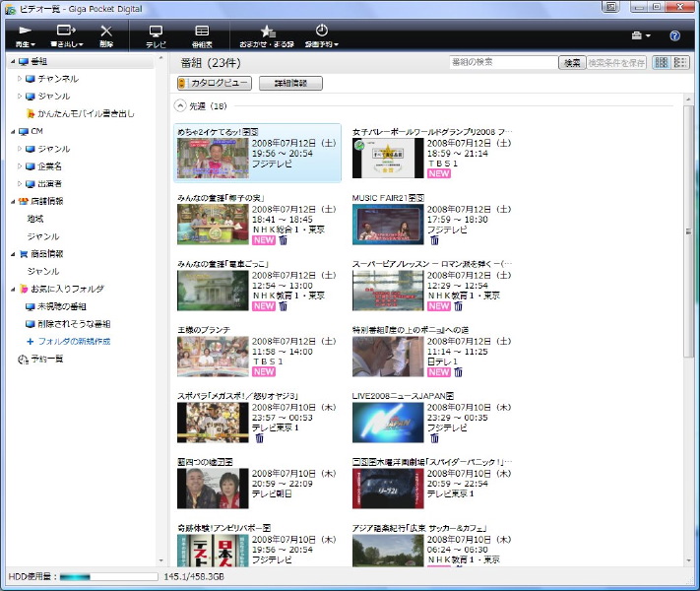Screen dimensions: 700x591
Task: Click the おまかせ・まる録 star icon
Action: tap(267, 32)
